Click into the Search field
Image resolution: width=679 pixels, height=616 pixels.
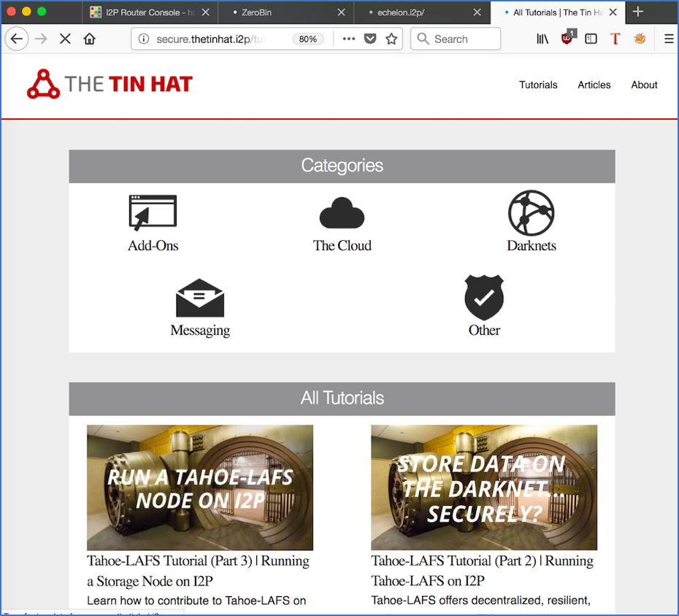(456, 39)
